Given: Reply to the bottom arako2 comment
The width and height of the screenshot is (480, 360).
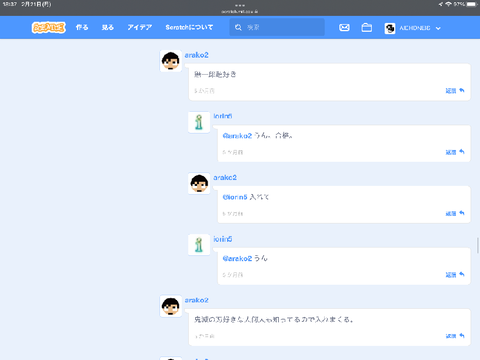Looking at the screenshot, I should pos(455,336).
